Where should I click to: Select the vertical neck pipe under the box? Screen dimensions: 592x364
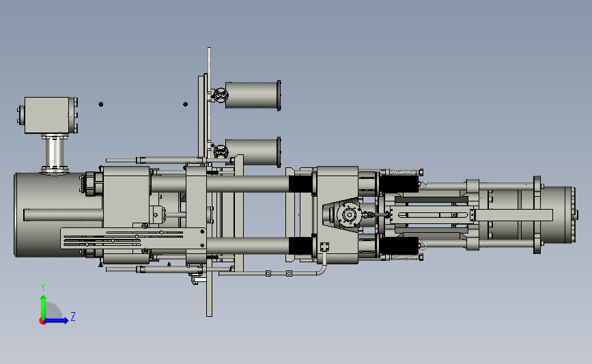(55, 154)
